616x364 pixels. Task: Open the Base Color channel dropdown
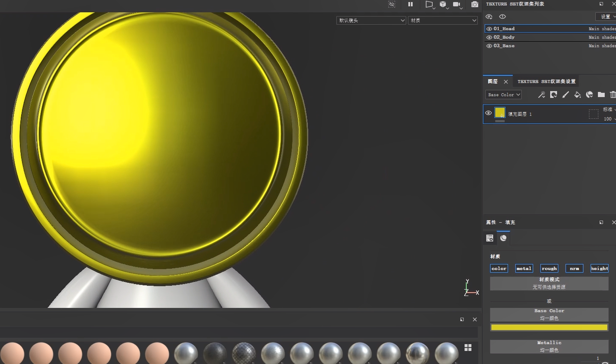(x=503, y=95)
